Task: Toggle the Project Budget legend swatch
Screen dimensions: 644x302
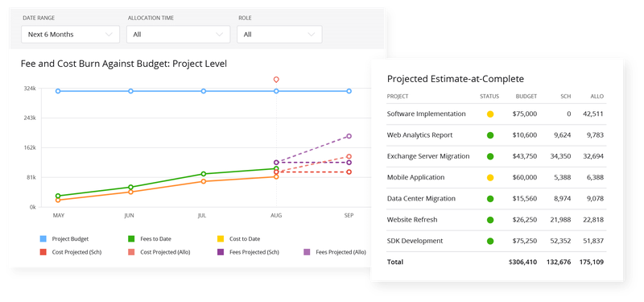Action: click(x=43, y=238)
